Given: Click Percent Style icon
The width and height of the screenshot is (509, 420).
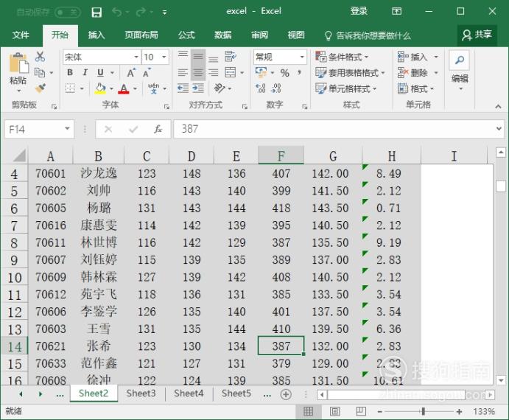Looking at the screenshot, I should pos(284,73).
